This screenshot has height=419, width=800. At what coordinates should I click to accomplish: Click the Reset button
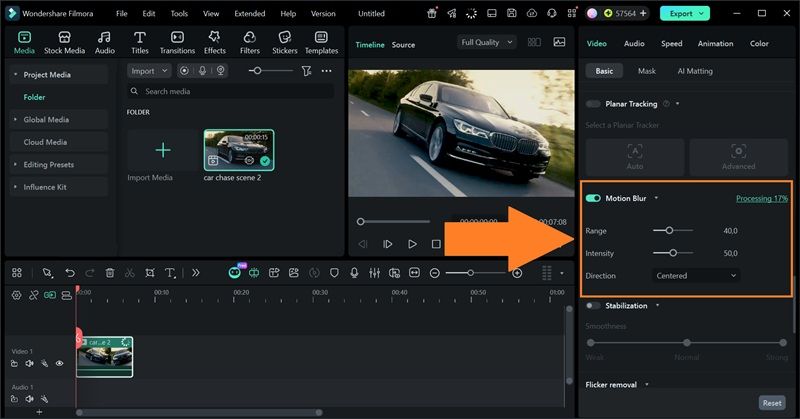point(772,403)
